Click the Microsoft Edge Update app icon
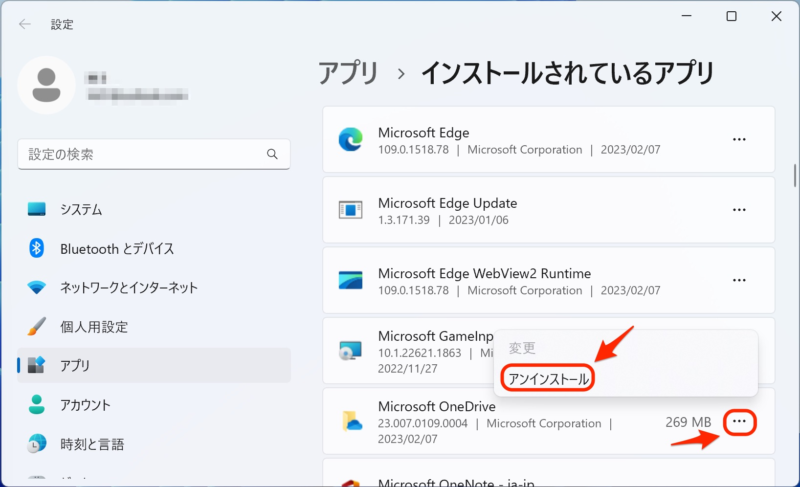Viewport: 800px width, 487px height. [x=351, y=210]
